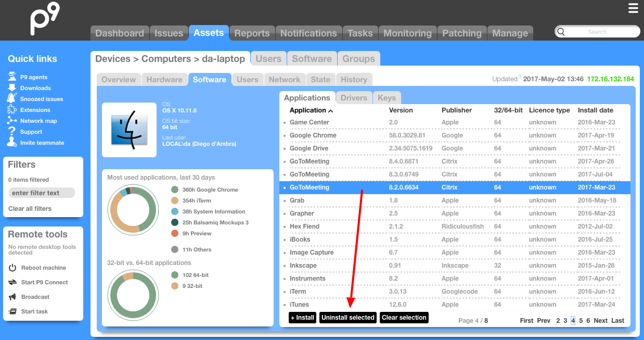Click the iTerm tan legend swatch
The height and width of the screenshot is (340, 644).
(175, 201)
